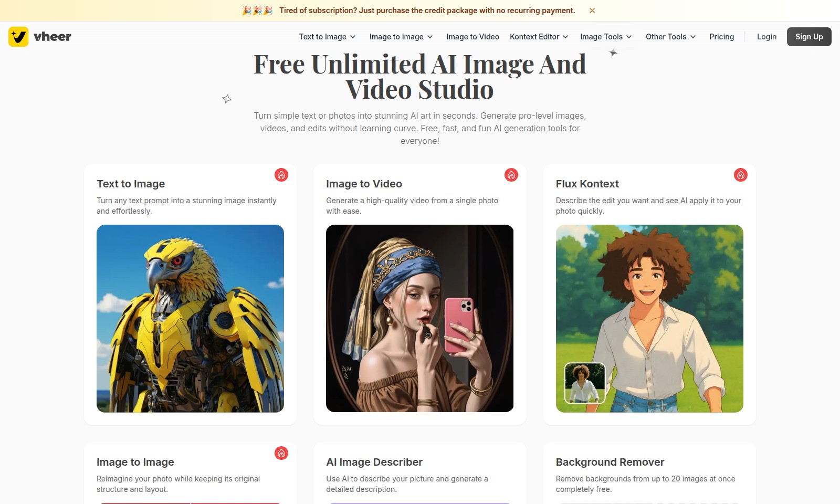Viewport: 840px width, 504px height.
Task: Click the Sign Up button
Action: click(x=809, y=37)
